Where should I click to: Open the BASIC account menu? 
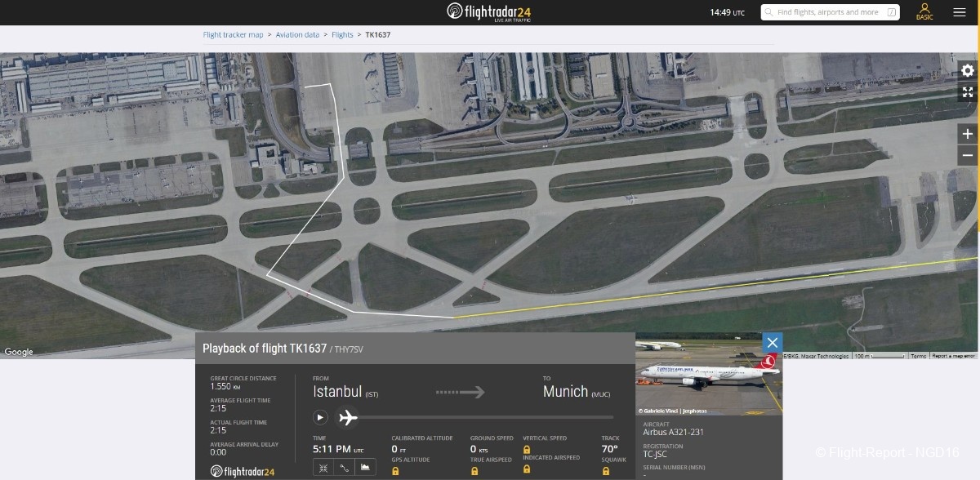point(924,12)
